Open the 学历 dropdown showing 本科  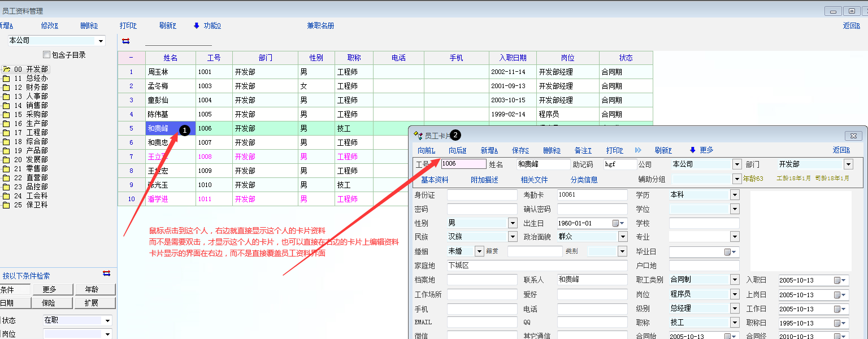point(734,195)
